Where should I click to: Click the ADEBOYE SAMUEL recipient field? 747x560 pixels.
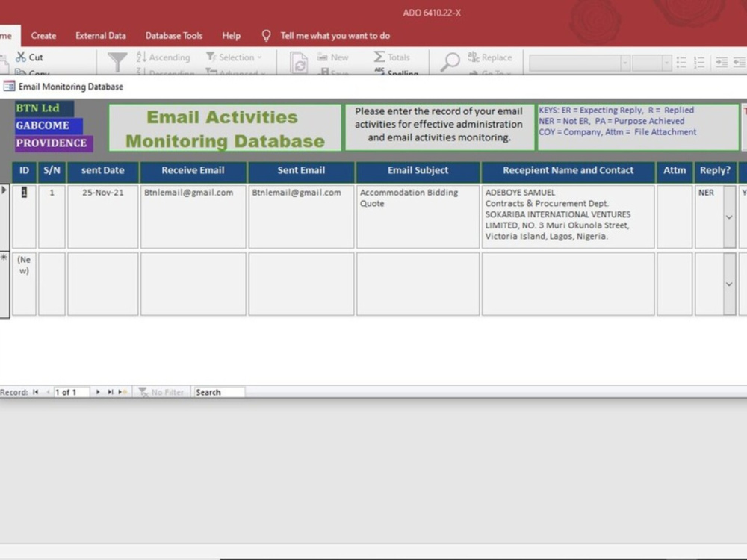[x=568, y=217]
